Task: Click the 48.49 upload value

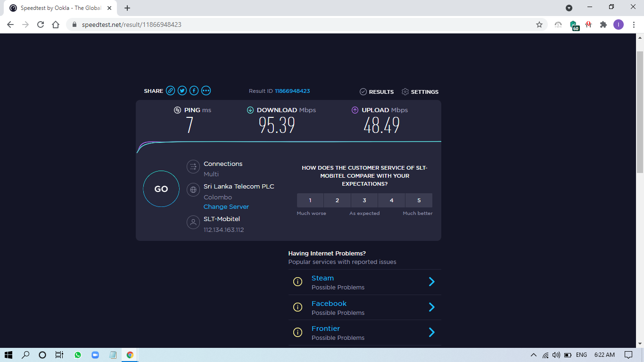Action: [x=381, y=125]
